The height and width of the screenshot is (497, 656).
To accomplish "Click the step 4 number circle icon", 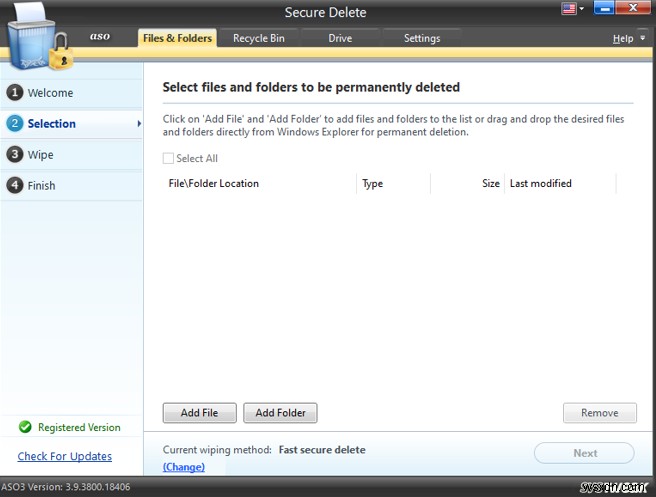I will click(x=15, y=185).
